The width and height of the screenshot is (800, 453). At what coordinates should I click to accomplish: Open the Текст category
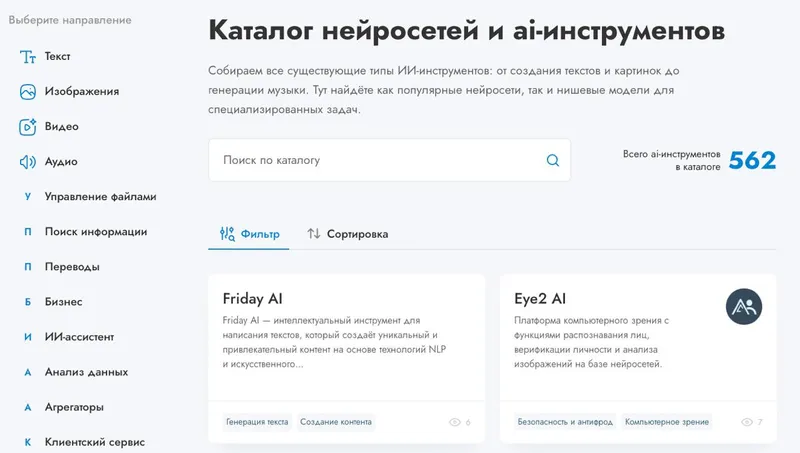[57, 57]
